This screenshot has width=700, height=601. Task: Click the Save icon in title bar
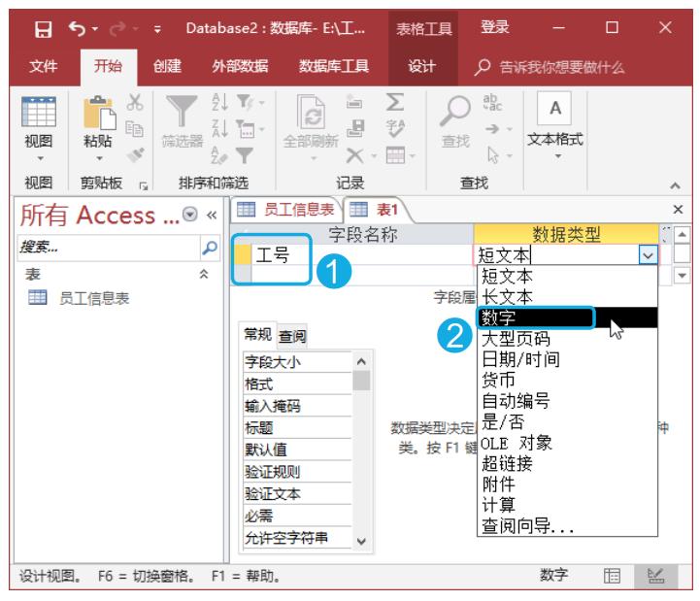pos(43,29)
